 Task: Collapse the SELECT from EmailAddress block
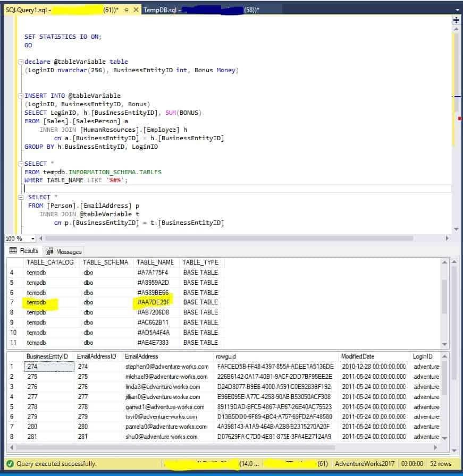coord(21,197)
